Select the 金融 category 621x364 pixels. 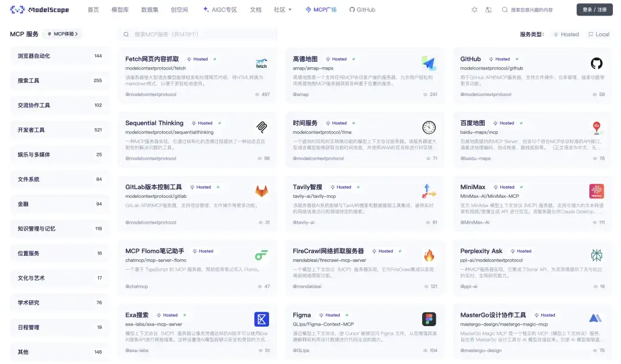(x=60, y=204)
